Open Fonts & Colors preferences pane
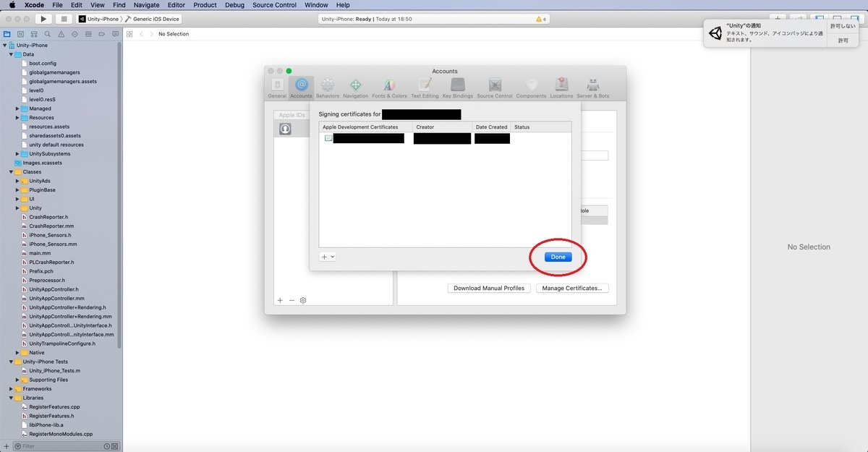The height and width of the screenshot is (452, 868). click(389, 88)
